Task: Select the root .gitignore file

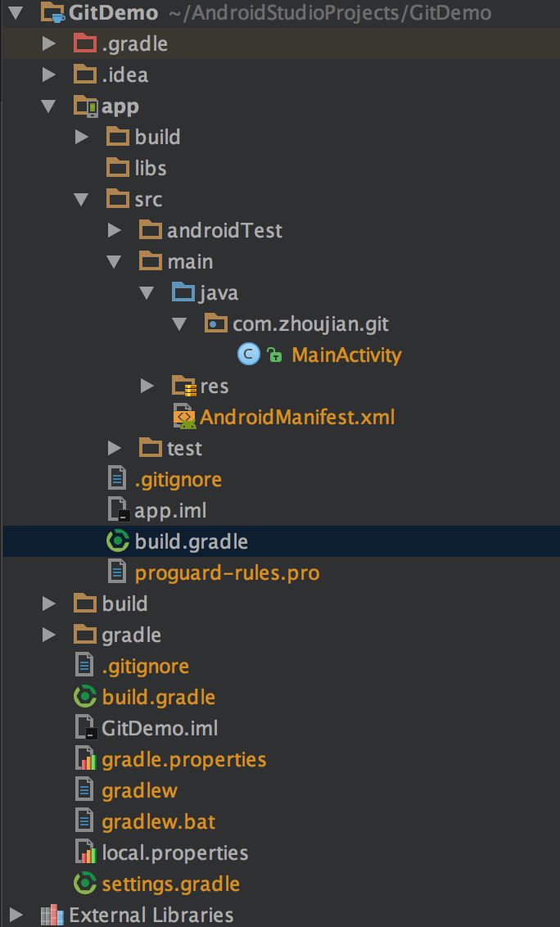Action: [145, 666]
